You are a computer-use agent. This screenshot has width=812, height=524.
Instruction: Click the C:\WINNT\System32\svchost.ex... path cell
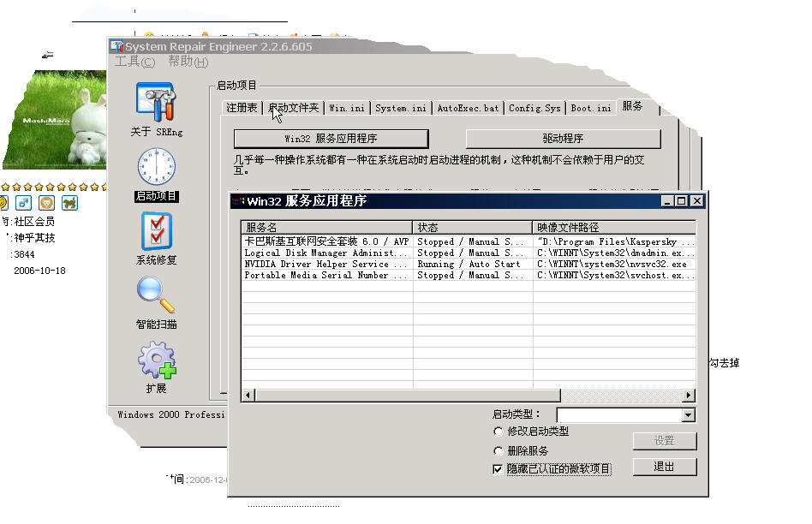coord(616,276)
